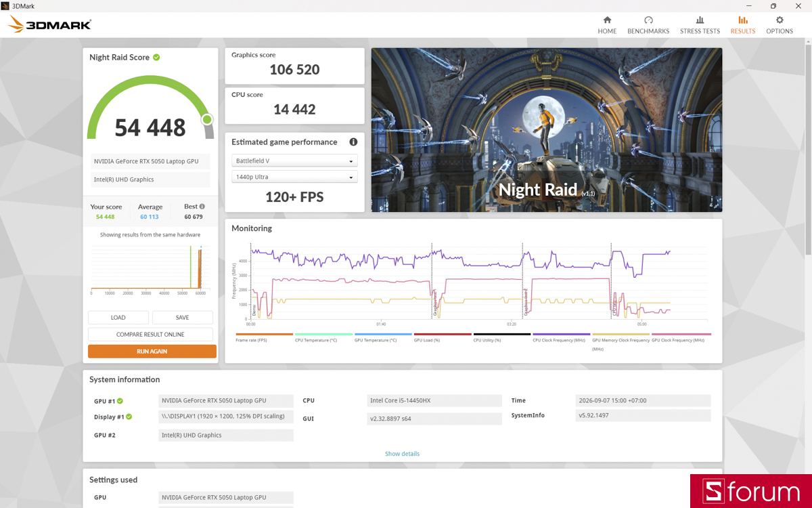Viewport: 812px width, 508px height.
Task: Click GPU #2 Intel(R) UHD Graphics field
Action: (226, 436)
